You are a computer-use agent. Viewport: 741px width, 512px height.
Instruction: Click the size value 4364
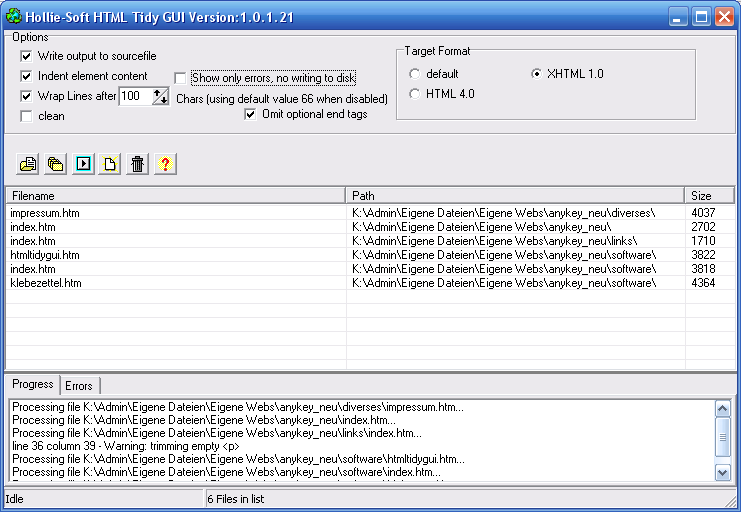(x=703, y=283)
